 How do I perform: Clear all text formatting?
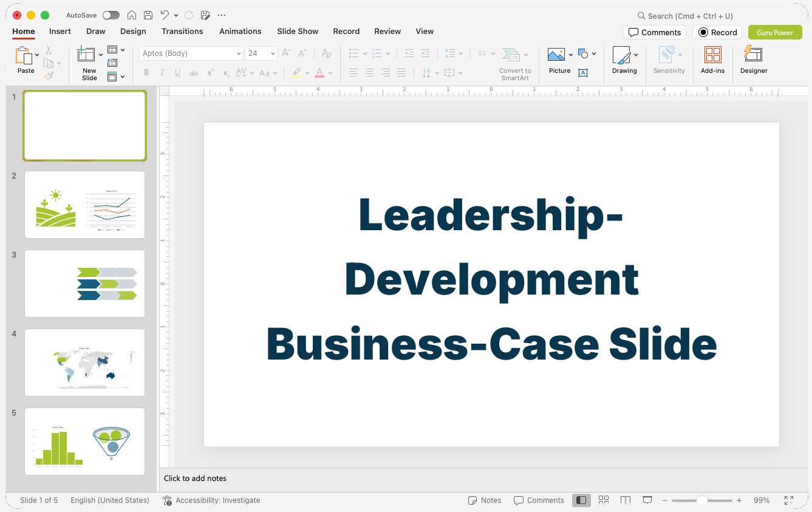click(x=327, y=53)
